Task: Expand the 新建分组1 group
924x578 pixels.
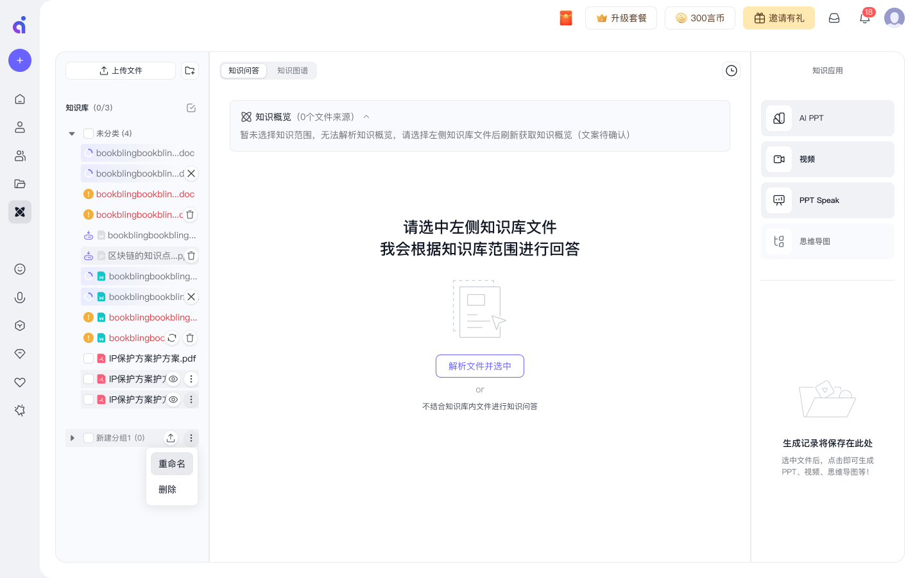Action: point(72,437)
